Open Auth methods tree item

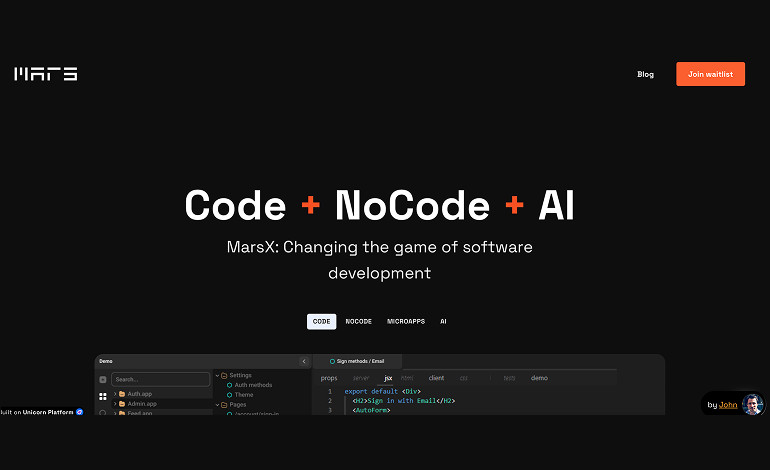[x=253, y=385]
